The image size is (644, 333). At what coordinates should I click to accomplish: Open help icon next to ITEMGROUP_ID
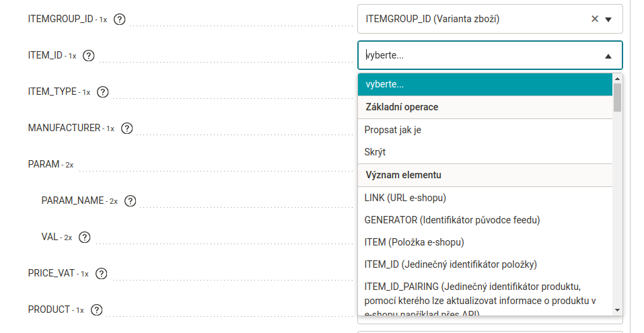[120, 20]
